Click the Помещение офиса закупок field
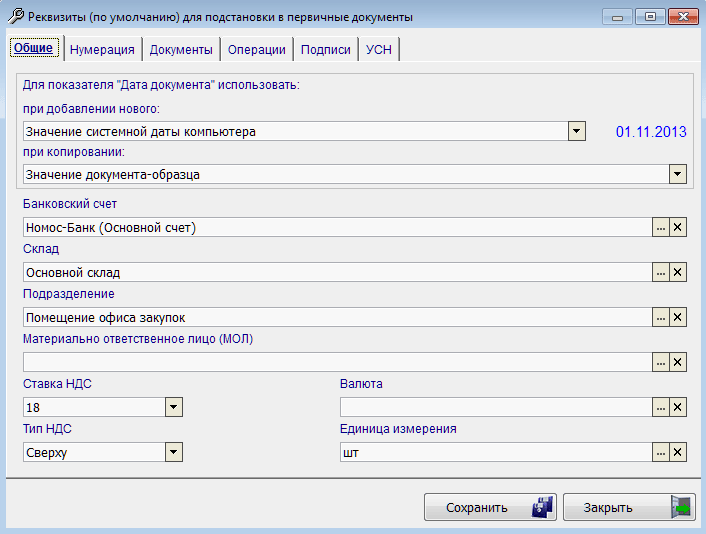 tap(338, 317)
